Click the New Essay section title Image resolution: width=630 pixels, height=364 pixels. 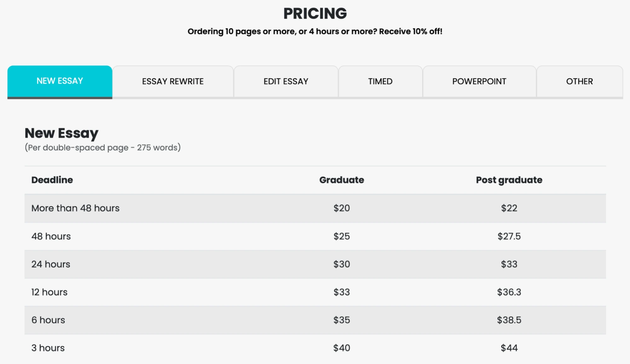(61, 133)
